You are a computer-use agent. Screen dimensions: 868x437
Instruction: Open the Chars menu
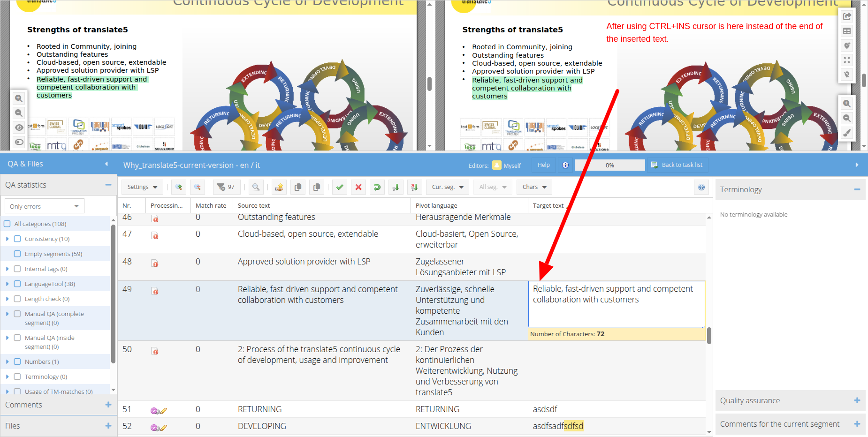(534, 187)
